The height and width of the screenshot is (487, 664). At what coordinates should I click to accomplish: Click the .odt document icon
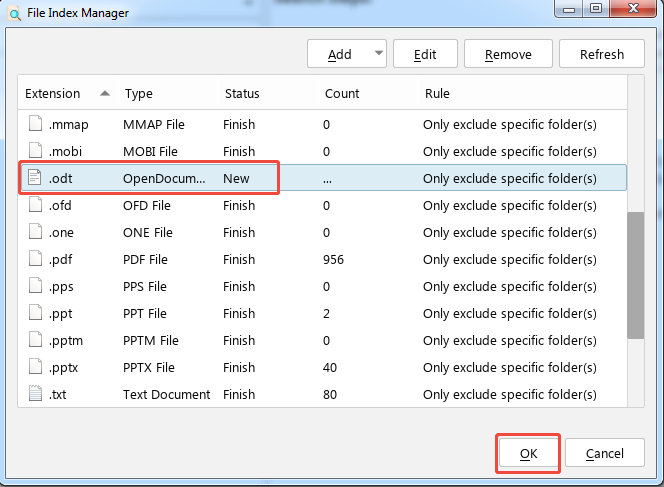pyautogui.click(x=36, y=178)
